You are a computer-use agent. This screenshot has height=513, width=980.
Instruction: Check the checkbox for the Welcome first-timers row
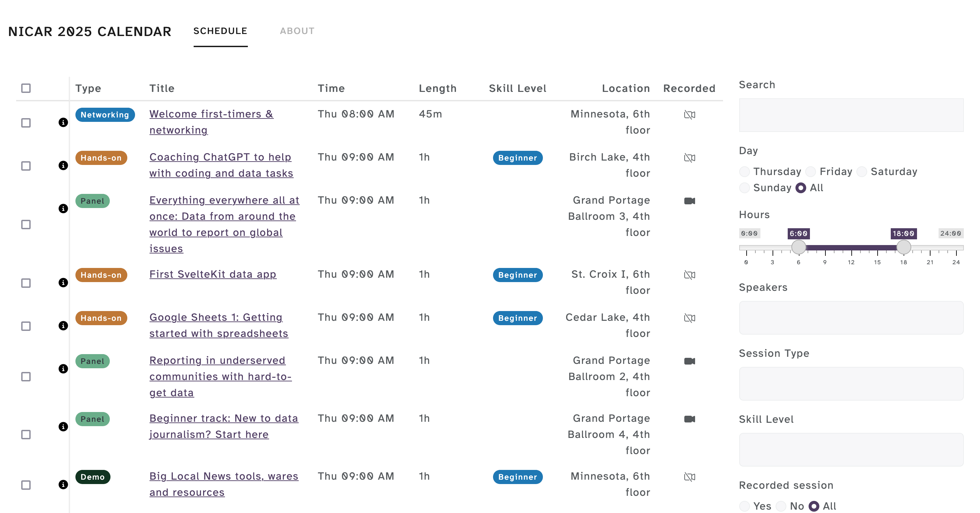pos(26,123)
